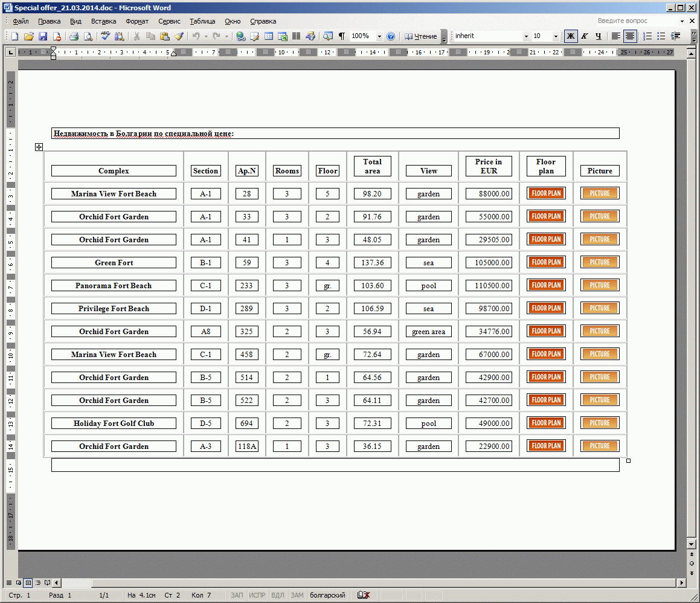Open the Формат menu

point(136,21)
